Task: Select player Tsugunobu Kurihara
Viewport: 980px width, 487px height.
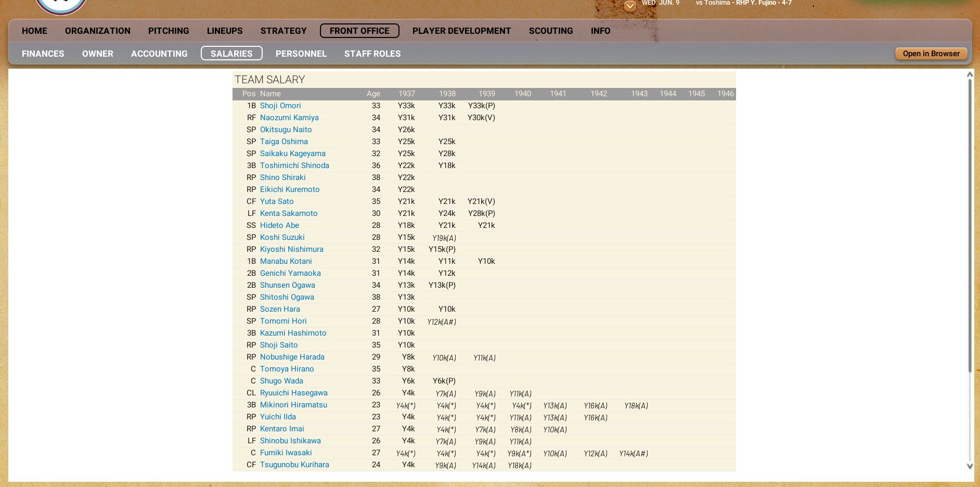Action: point(294,465)
